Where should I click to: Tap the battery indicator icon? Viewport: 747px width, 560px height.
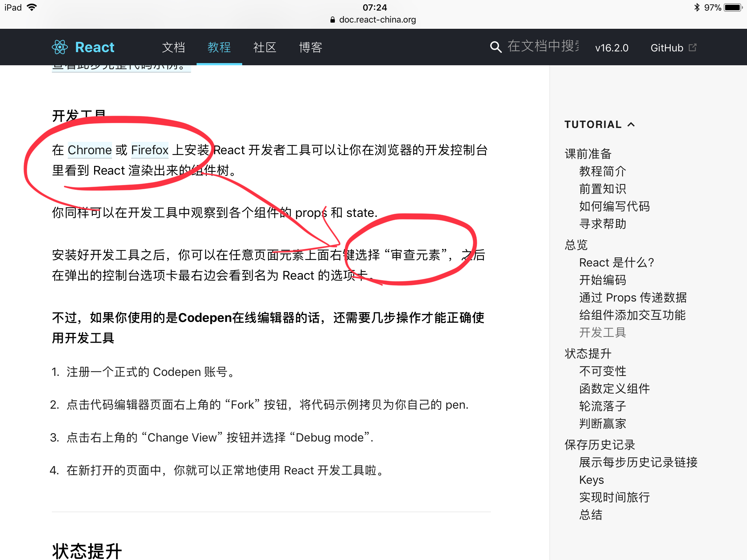click(x=733, y=7)
